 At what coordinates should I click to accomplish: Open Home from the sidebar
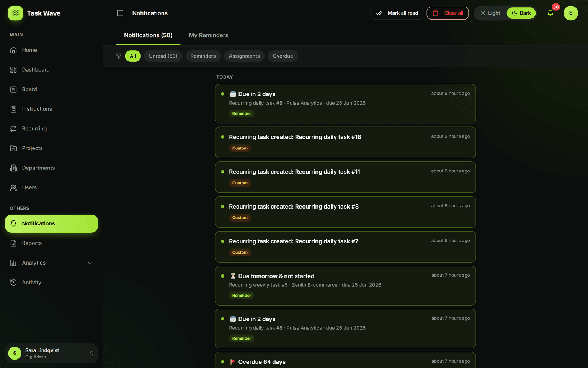(51, 50)
